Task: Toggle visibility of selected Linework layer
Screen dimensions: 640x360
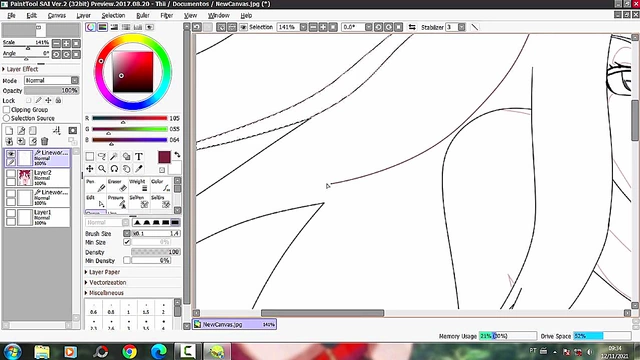Action: click(11, 153)
